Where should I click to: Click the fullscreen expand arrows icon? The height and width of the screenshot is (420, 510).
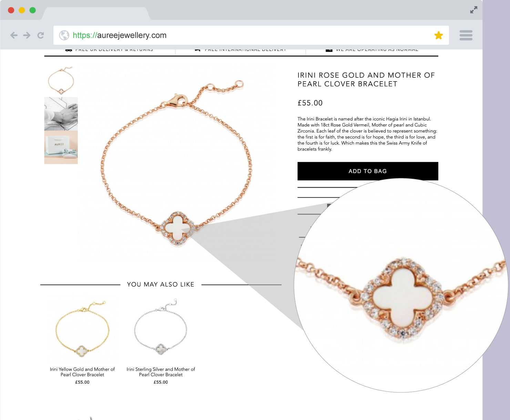tap(474, 10)
